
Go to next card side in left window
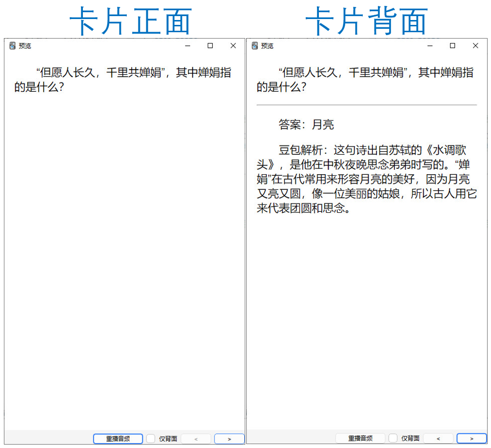229,439
